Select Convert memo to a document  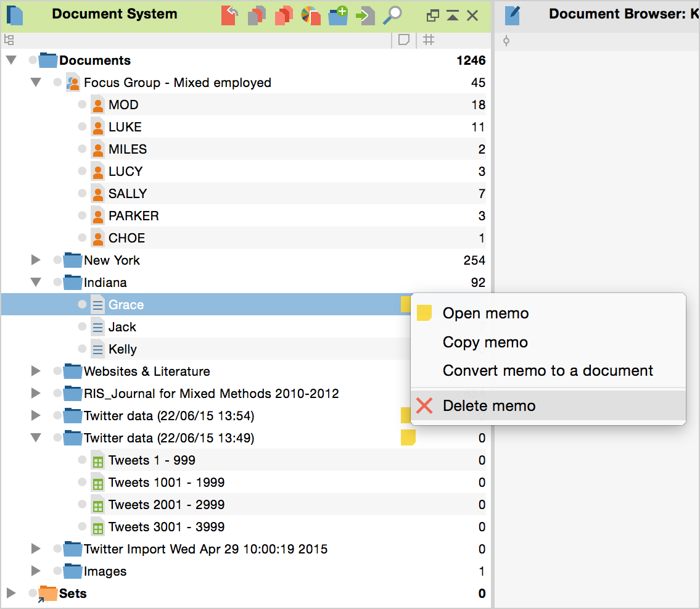(548, 371)
